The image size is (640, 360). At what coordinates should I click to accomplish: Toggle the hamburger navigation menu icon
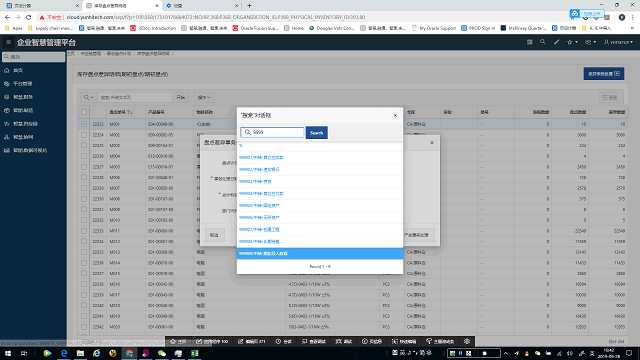[x=8, y=42]
